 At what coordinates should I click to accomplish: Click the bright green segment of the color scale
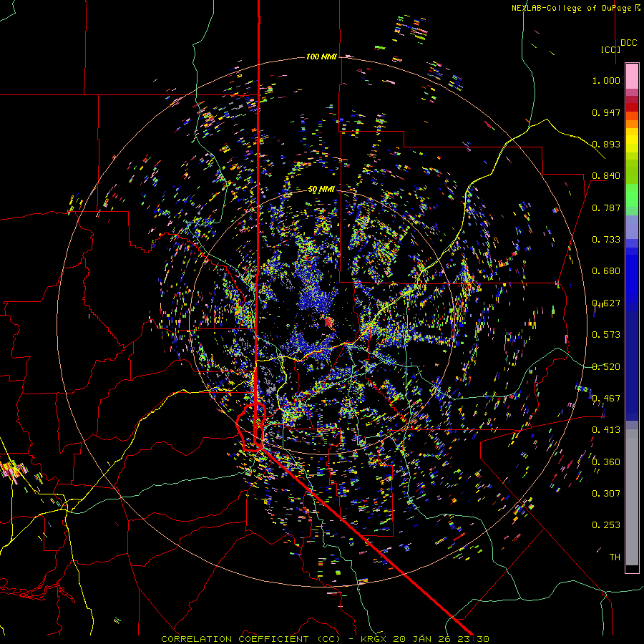pyautogui.click(x=632, y=195)
